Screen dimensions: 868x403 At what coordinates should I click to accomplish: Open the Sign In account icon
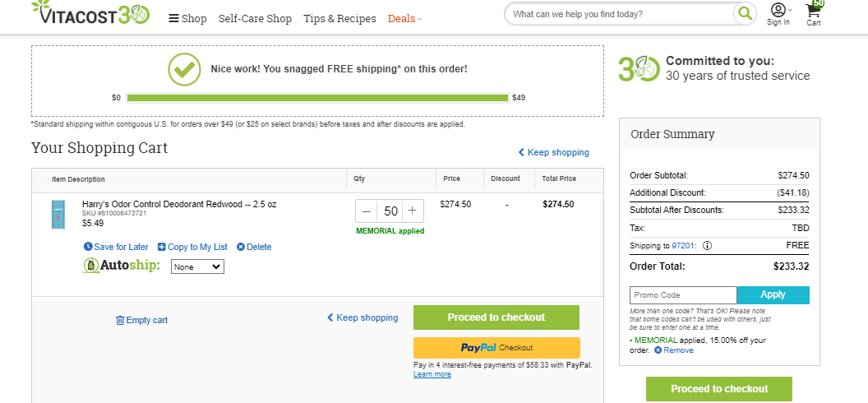tap(778, 9)
